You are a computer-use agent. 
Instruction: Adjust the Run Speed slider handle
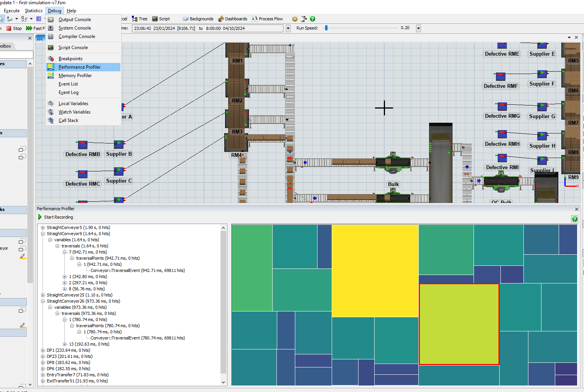[x=326, y=28]
